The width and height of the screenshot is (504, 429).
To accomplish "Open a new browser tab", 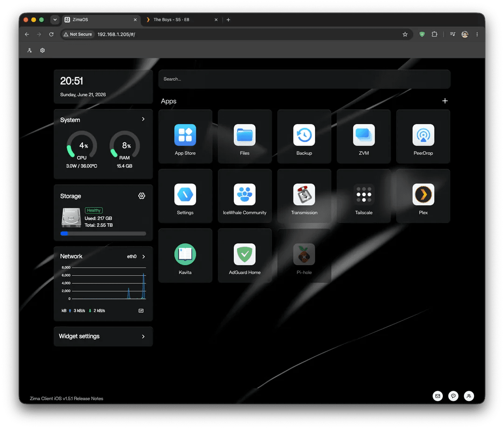I will pyautogui.click(x=228, y=20).
